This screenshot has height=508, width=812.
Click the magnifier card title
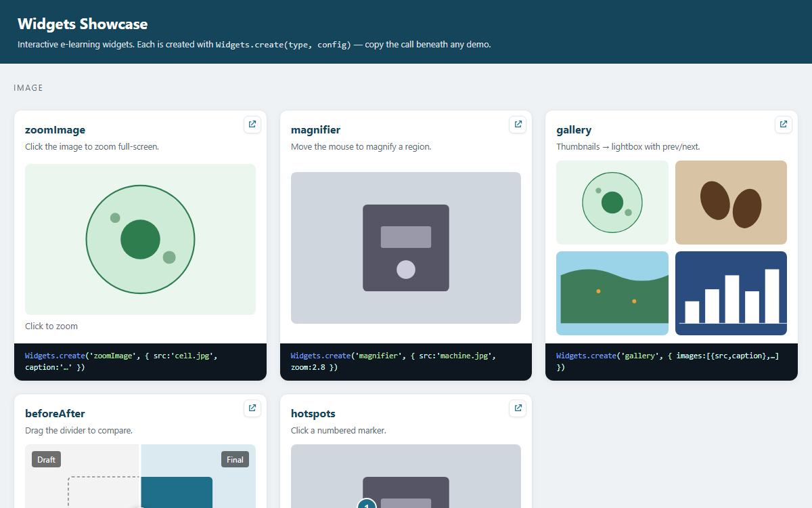pyautogui.click(x=315, y=130)
